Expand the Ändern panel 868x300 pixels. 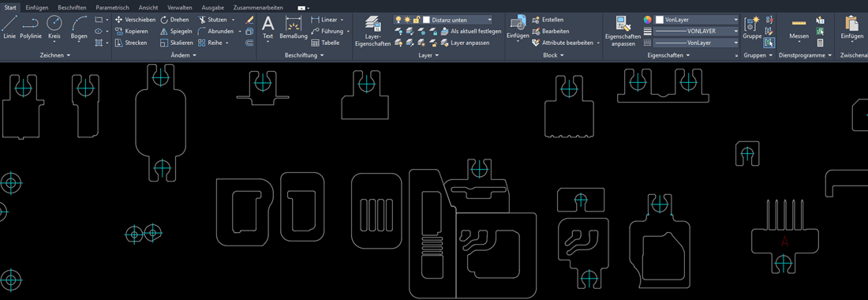pos(184,55)
